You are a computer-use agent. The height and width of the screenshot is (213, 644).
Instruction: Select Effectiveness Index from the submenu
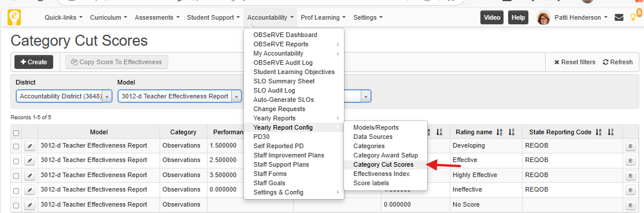click(381, 174)
